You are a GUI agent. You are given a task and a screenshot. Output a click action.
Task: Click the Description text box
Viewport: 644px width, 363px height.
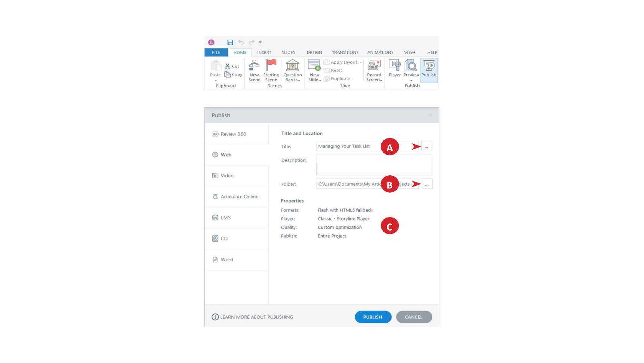[374, 165]
